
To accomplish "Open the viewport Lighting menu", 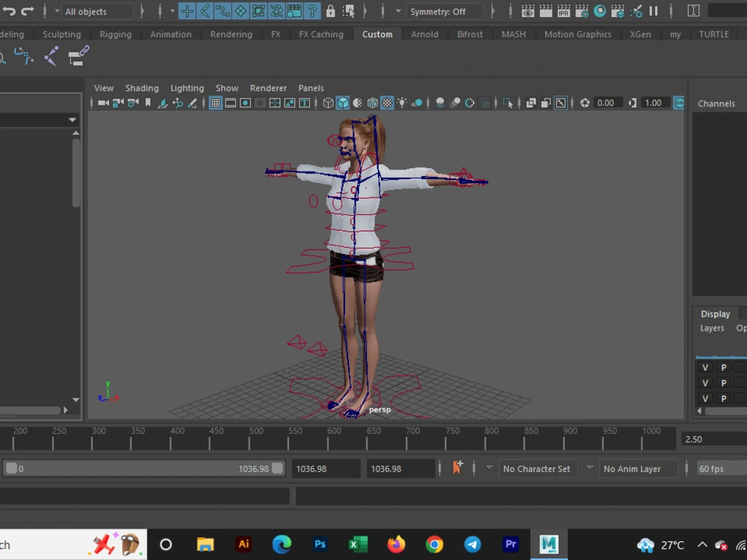I will [x=187, y=88].
